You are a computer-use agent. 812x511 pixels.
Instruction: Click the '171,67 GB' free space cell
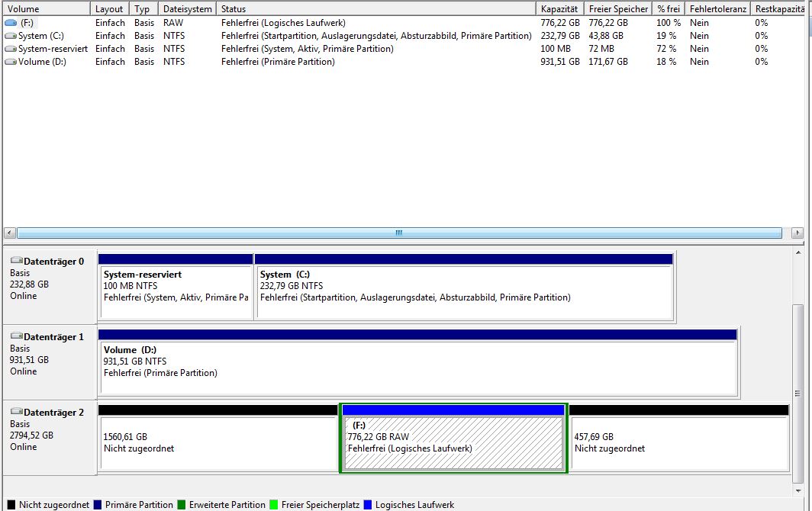click(x=608, y=62)
